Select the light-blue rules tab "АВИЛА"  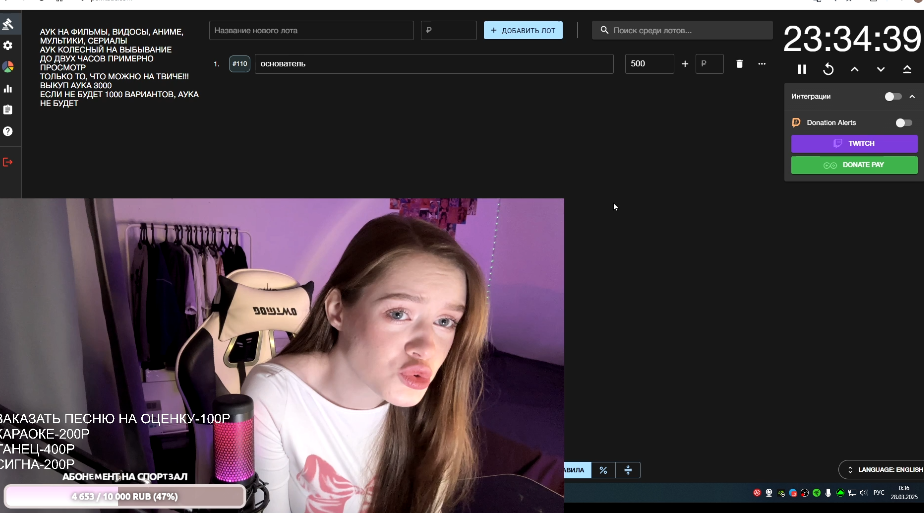pos(577,470)
